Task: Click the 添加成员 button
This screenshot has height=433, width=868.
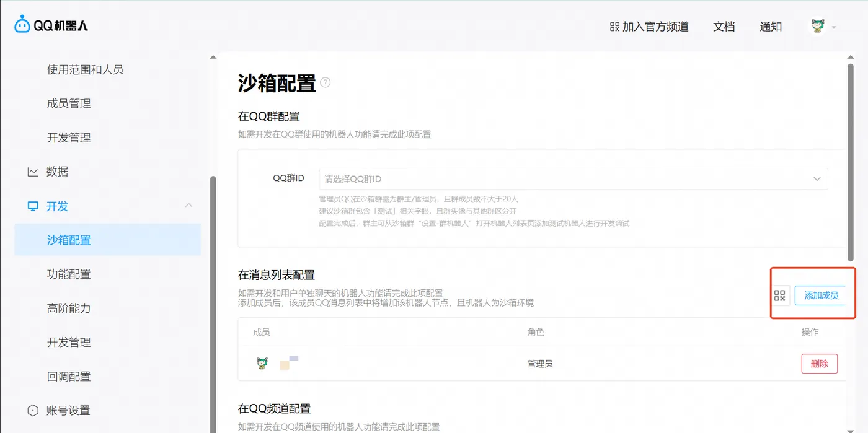Action: 820,295
